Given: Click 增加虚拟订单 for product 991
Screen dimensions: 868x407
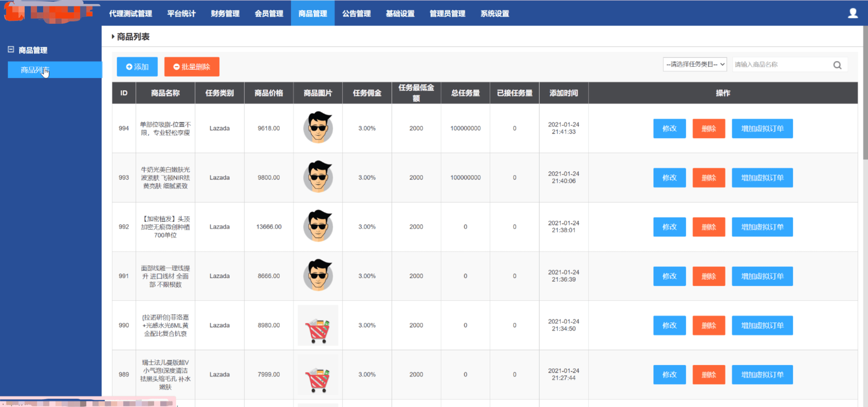Looking at the screenshot, I should click(x=762, y=276).
